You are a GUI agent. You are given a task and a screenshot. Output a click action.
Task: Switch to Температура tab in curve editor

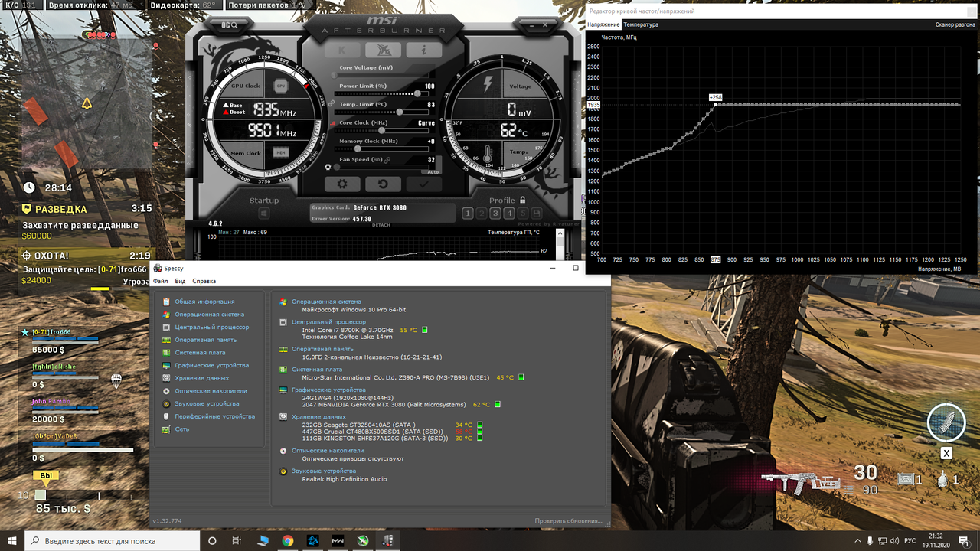coord(640,25)
